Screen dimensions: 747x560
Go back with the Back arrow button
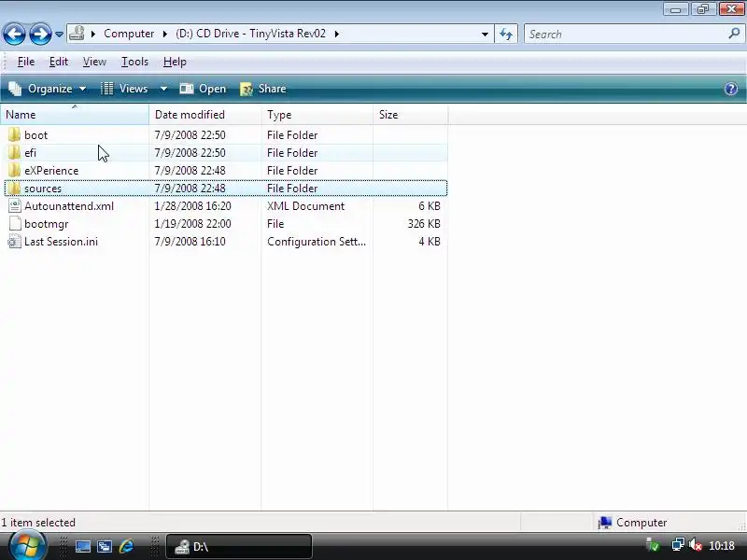[x=14, y=35]
